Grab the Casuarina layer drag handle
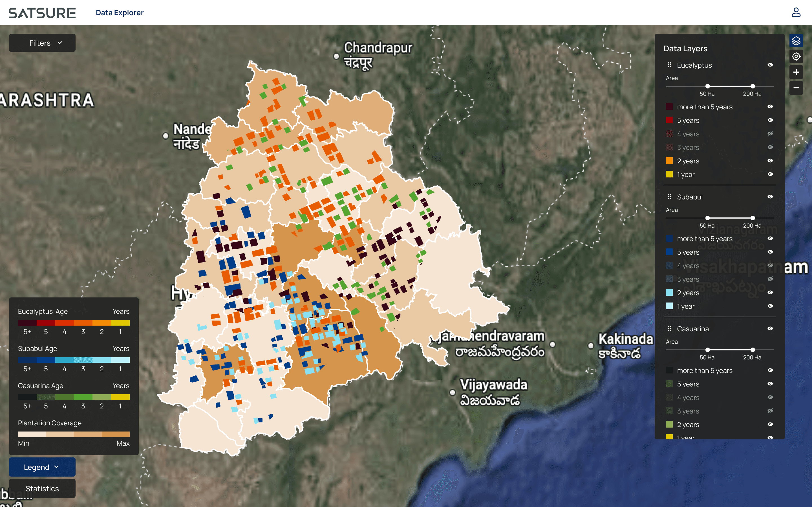 point(669,329)
